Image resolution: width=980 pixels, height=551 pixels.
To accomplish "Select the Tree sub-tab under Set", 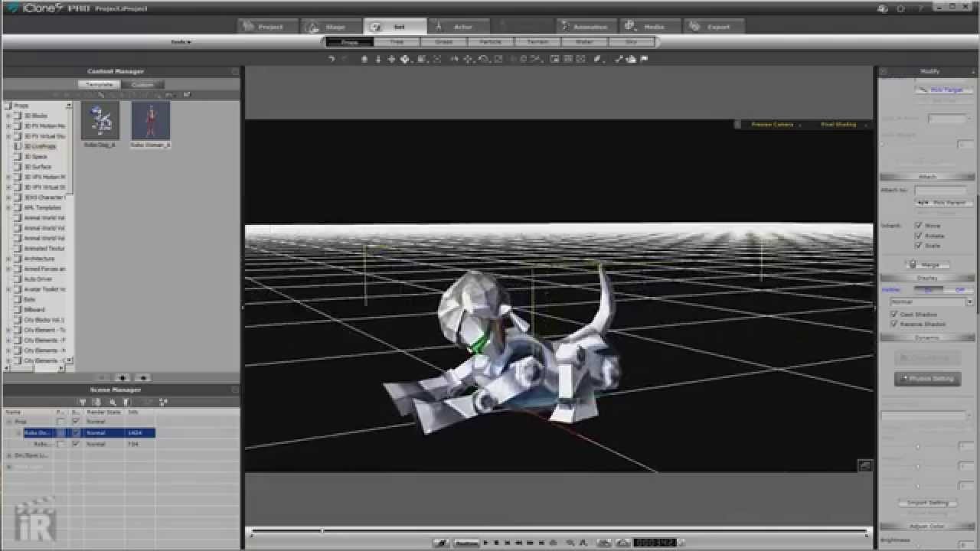I will pos(397,42).
